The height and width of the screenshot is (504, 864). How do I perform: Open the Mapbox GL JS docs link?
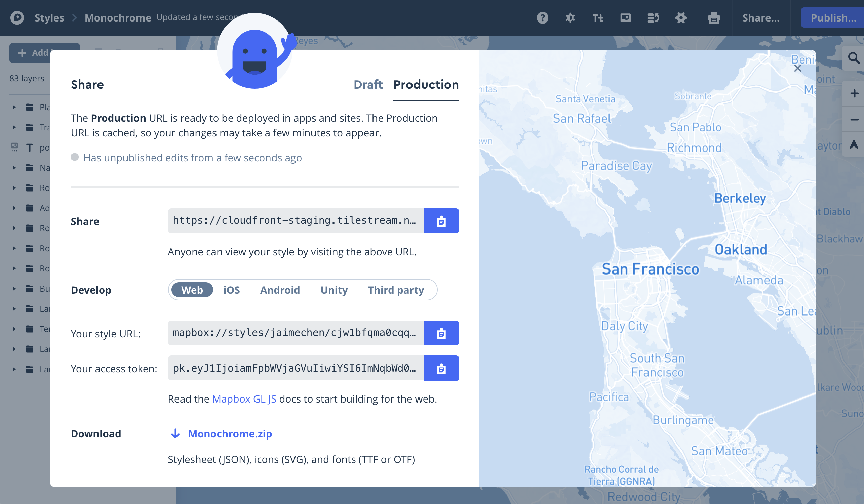pyautogui.click(x=244, y=399)
